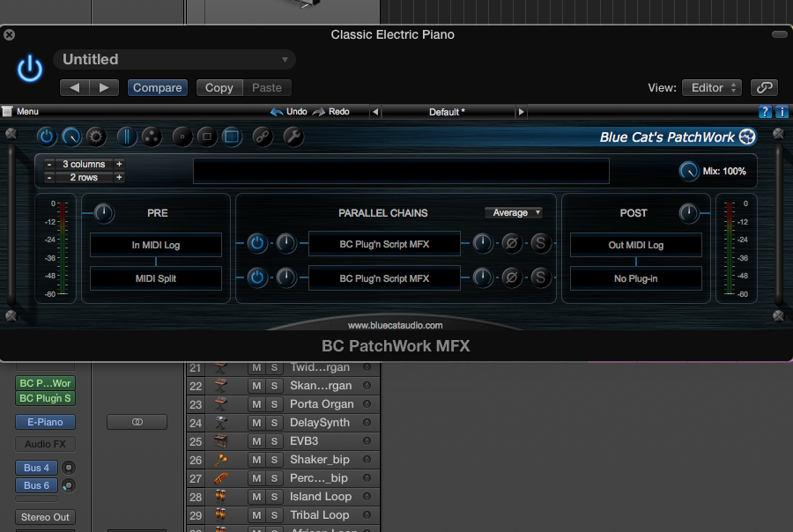
Task: Click the POST section gain knob
Action: pos(688,213)
